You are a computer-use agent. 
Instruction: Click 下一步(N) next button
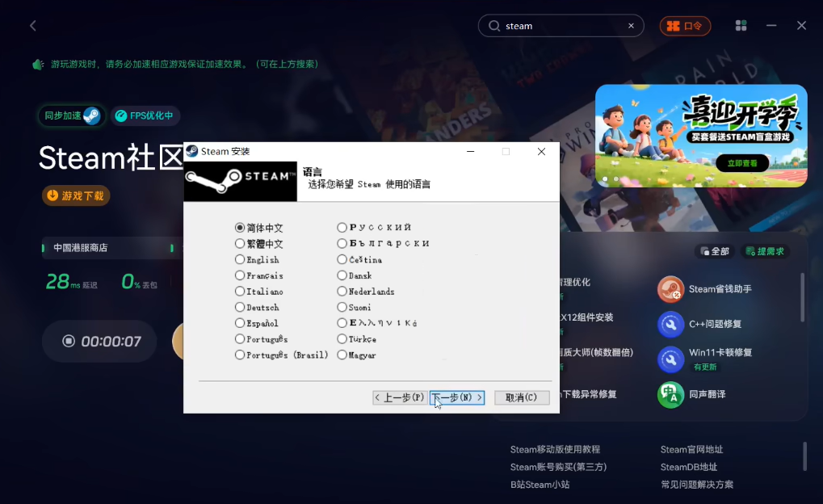(457, 397)
